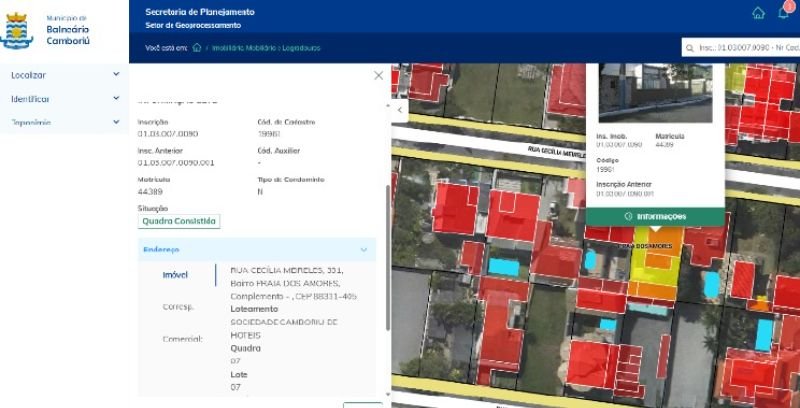Viewport: 800px width, 408px height.
Task: Click the breadcrumb home icon
Action: click(x=197, y=47)
